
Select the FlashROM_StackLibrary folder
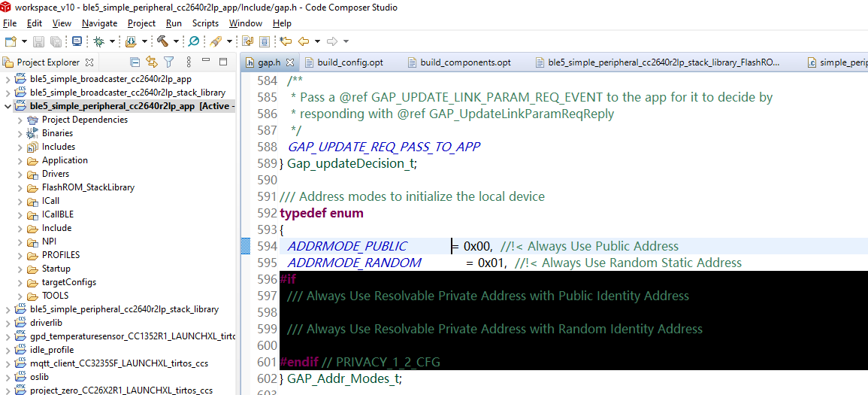(87, 187)
